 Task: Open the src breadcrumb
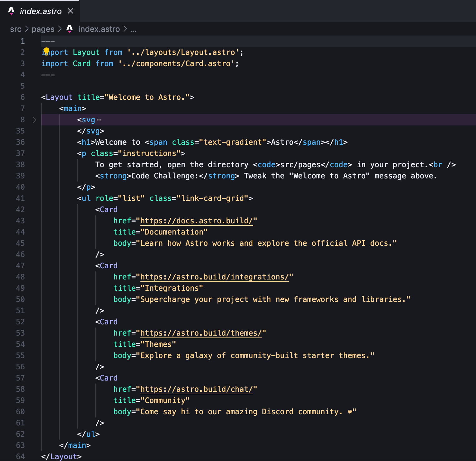pos(16,29)
